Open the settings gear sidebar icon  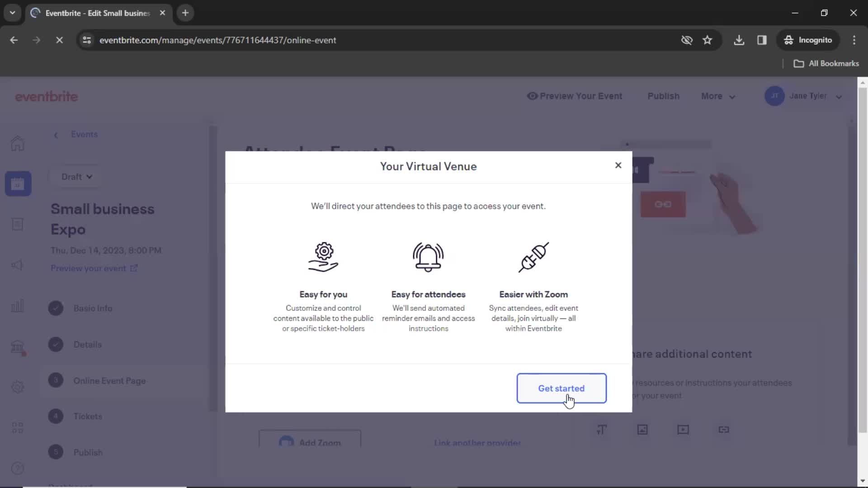(x=18, y=387)
